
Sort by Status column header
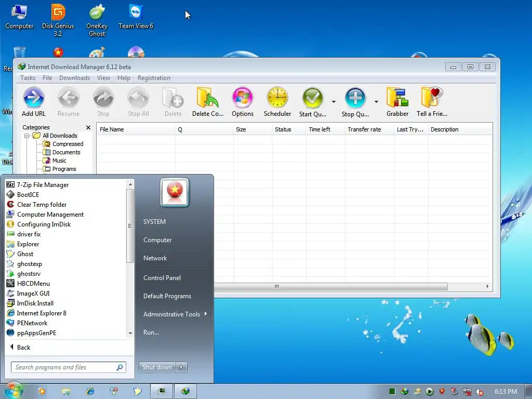289,129
